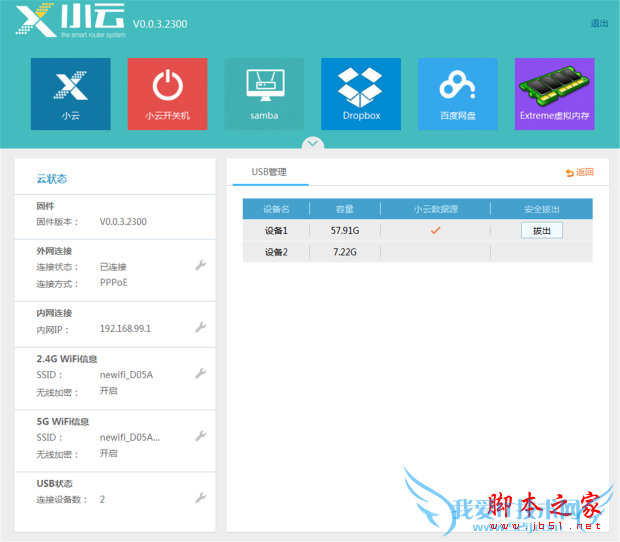Select the USB管理 tab

click(x=269, y=172)
